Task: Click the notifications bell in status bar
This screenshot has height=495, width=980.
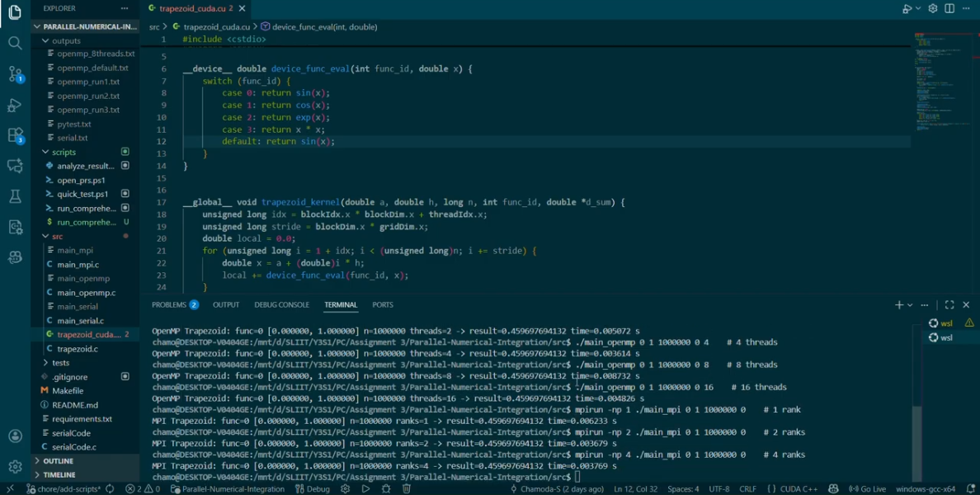Action: pos(971,488)
